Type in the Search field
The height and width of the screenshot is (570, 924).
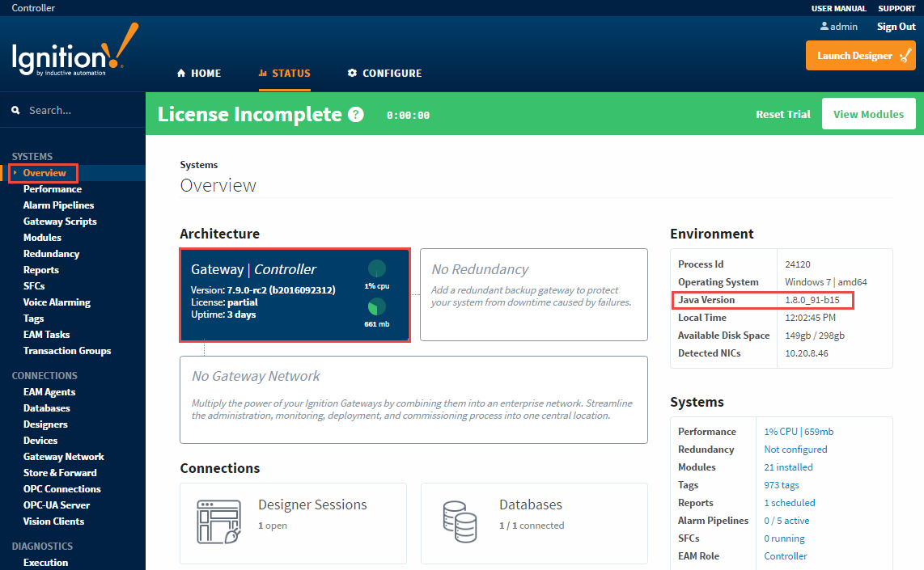pyautogui.click(x=81, y=111)
